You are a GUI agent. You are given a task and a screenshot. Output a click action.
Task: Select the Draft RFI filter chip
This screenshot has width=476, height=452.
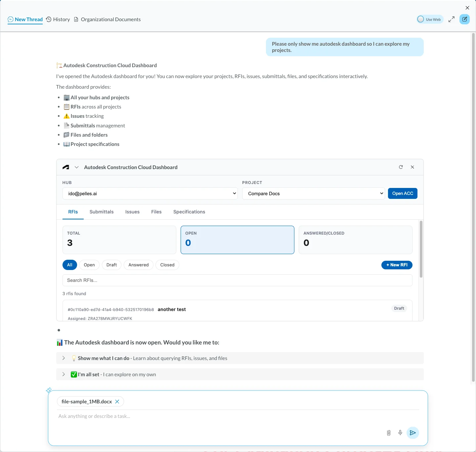[111, 265]
